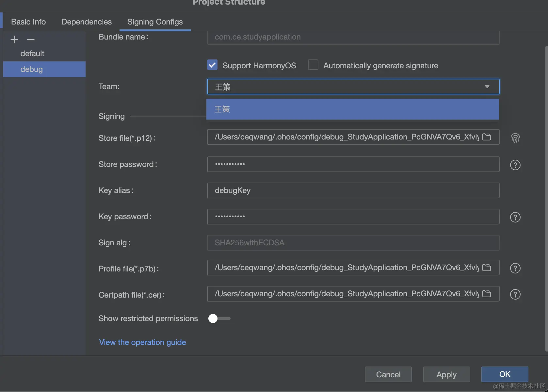
Task: Uncheck Support HarmonyOS checkbox
Action: 212,65
